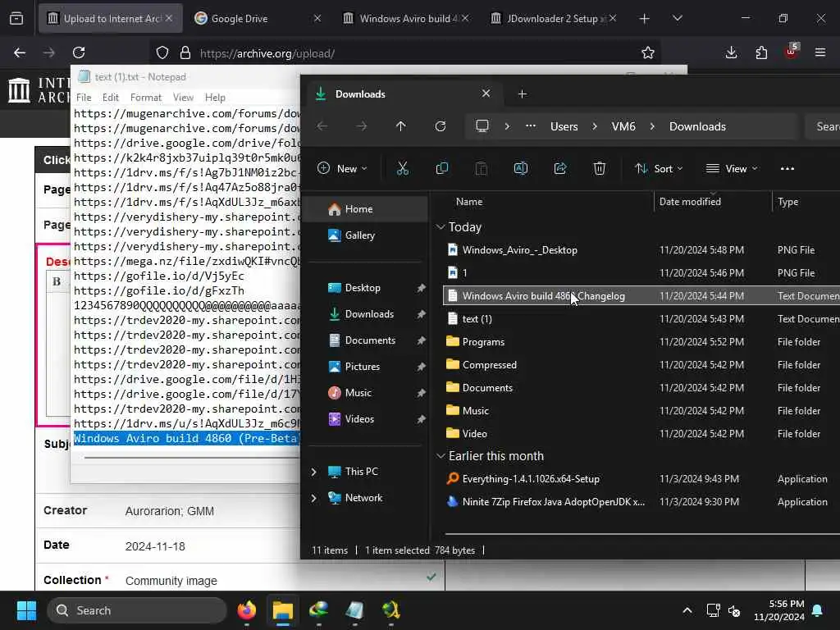Open Notepad Help menu
The height and width of the screenshot is (630, 840).
coord(215,98)
